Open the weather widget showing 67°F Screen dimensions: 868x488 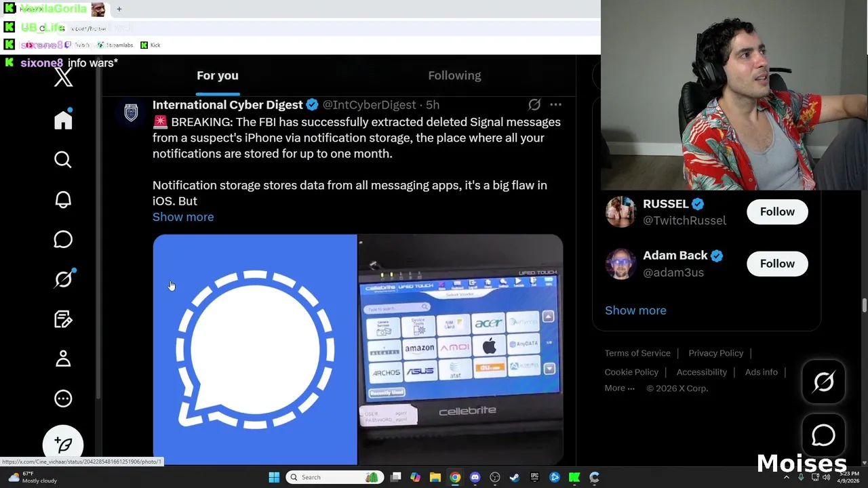click(33, 477)
